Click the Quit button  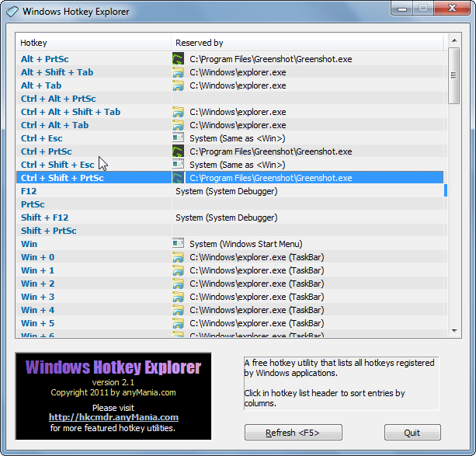point(412,432)
